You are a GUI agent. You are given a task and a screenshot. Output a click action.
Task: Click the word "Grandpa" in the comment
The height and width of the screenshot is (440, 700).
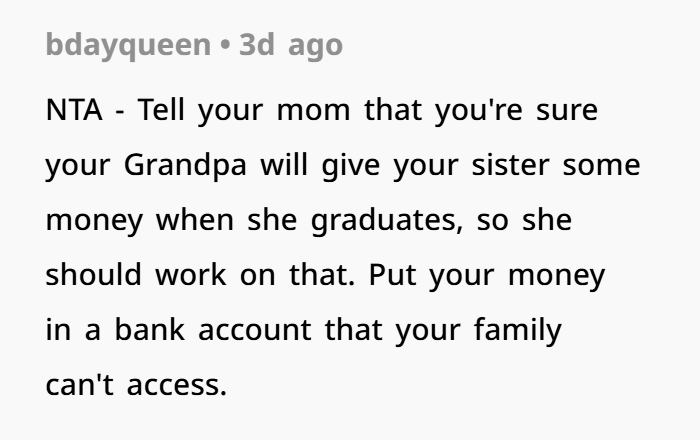[185, 166]
